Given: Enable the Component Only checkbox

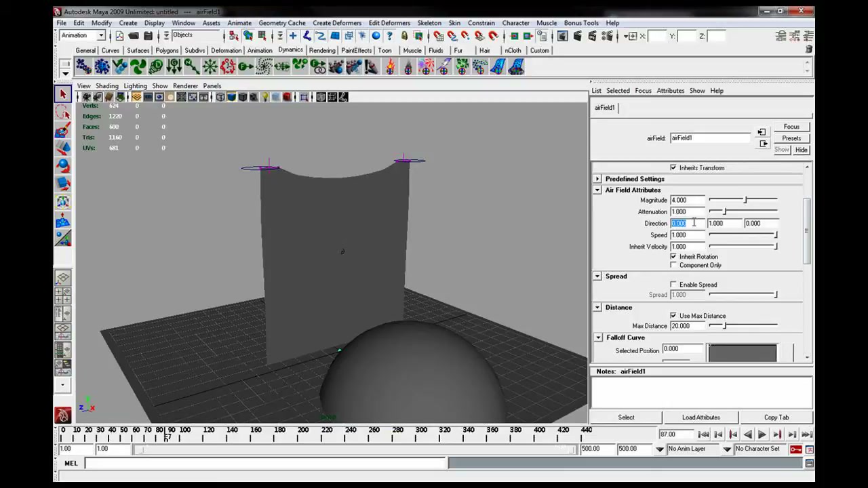Looking at the screenshot, I should [673, 265].
